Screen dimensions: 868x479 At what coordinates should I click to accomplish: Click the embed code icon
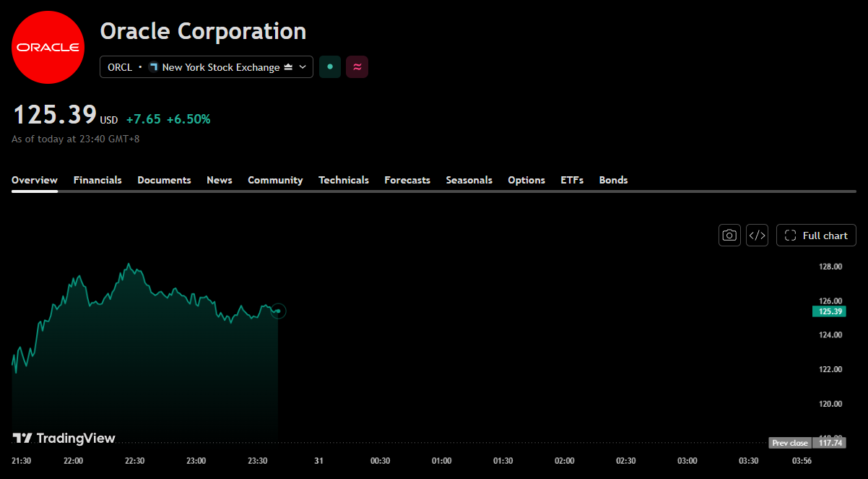coord(757,236)
